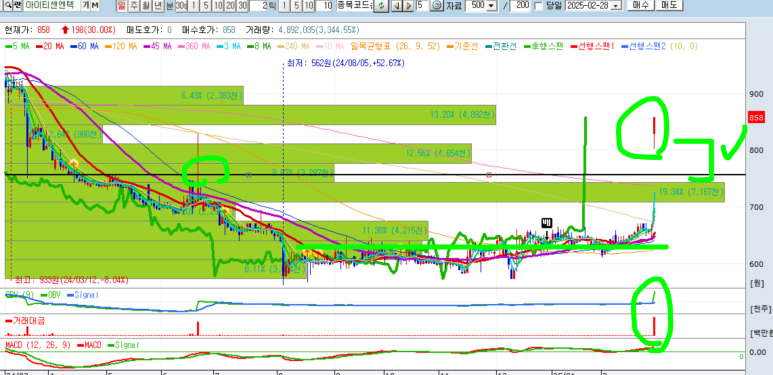Viewport: 773px width, 375px height.
Task: Switch to the 년 yearly period tab
Action: (x=158, y=6)
